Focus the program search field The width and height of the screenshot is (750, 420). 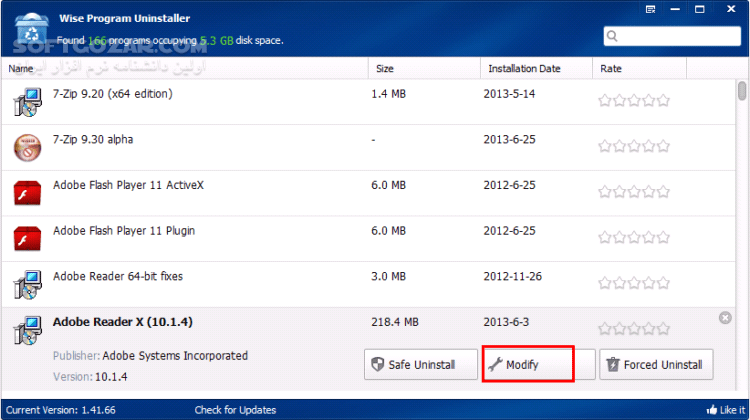click(672, 36)
